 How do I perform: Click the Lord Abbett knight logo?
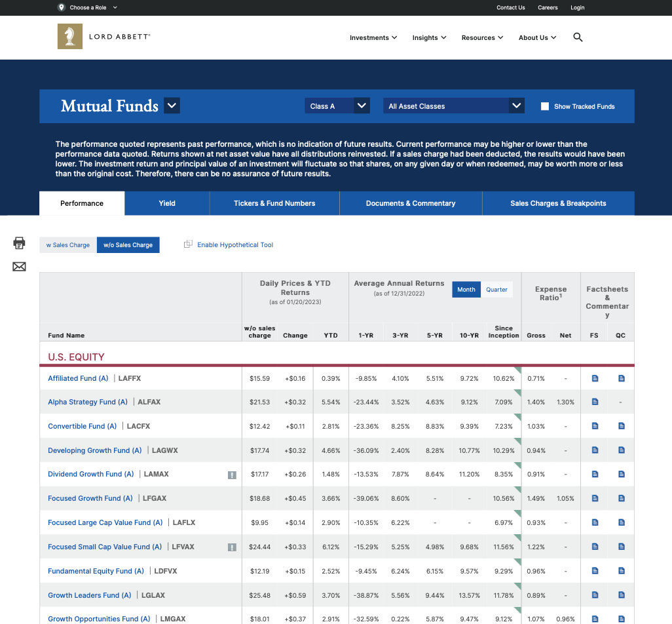click(x=70, y=37)
